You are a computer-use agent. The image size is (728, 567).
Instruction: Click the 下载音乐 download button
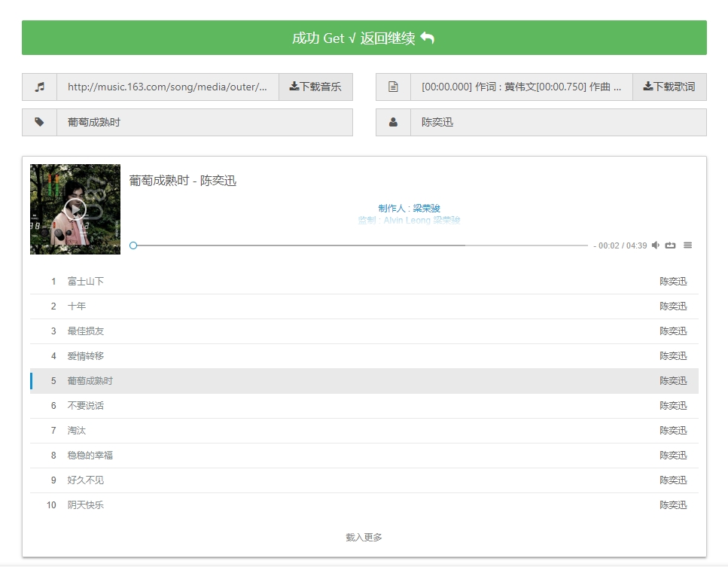pyautogui.click(x=315, y=87)
